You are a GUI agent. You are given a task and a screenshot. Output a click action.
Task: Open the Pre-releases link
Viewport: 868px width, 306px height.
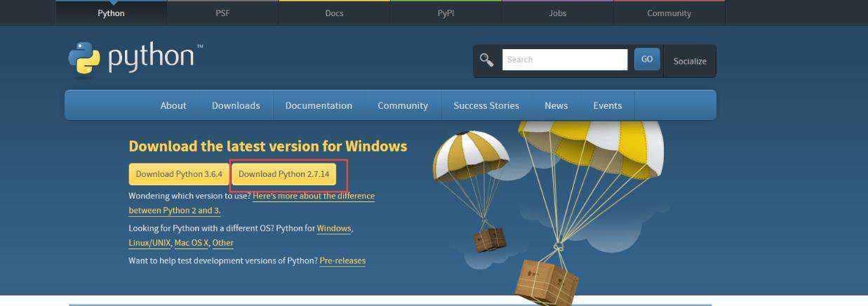342,261
